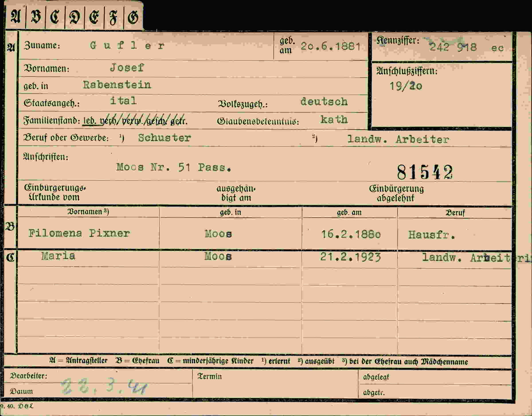Click the legend text 'A = Antragsteller'

(78, 360)
